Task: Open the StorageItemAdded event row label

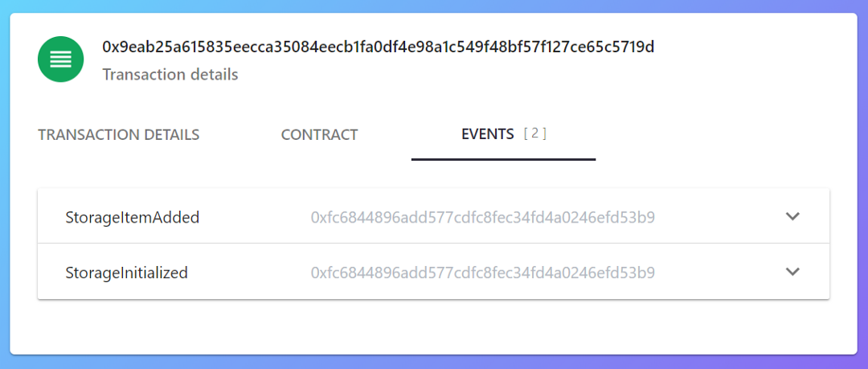Action: point(133,217)
